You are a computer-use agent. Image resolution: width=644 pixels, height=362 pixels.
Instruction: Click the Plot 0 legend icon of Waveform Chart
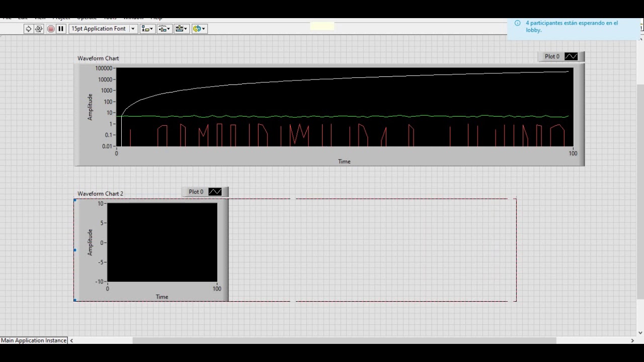[x=571, y=56]
